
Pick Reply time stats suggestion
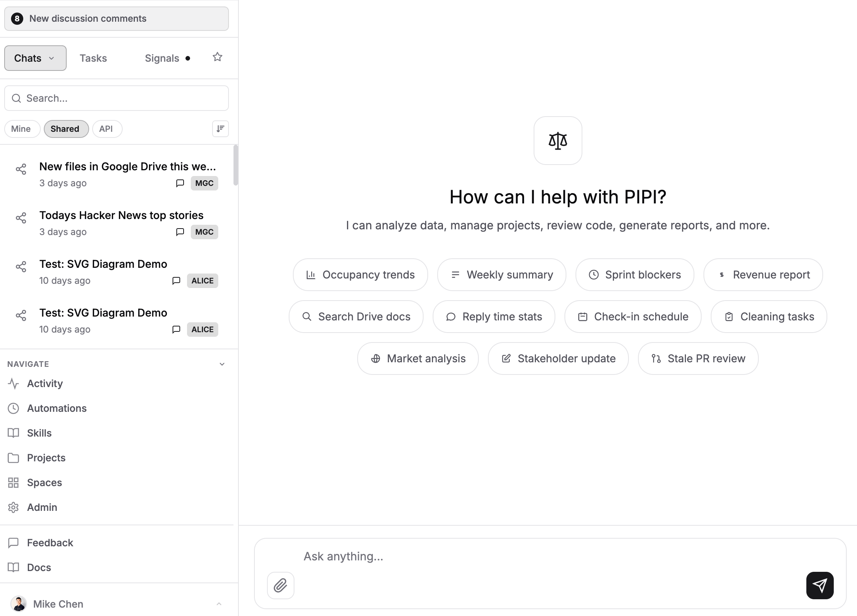point(494,317)
